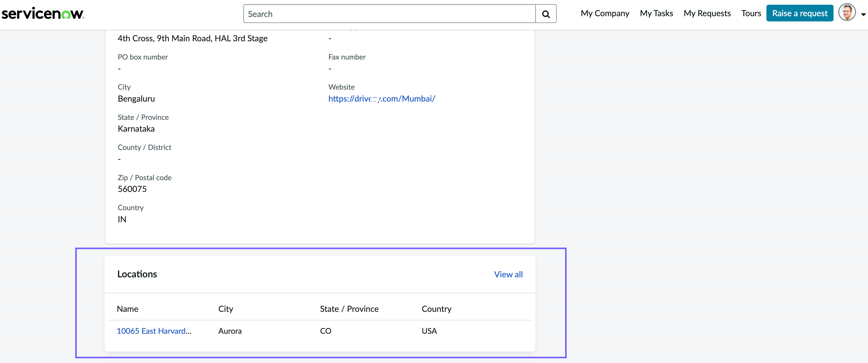Expand the user menu dropdown arrow
Image resolution: width=868 pixels, height=363 pixels.
[x=863, y=14]
